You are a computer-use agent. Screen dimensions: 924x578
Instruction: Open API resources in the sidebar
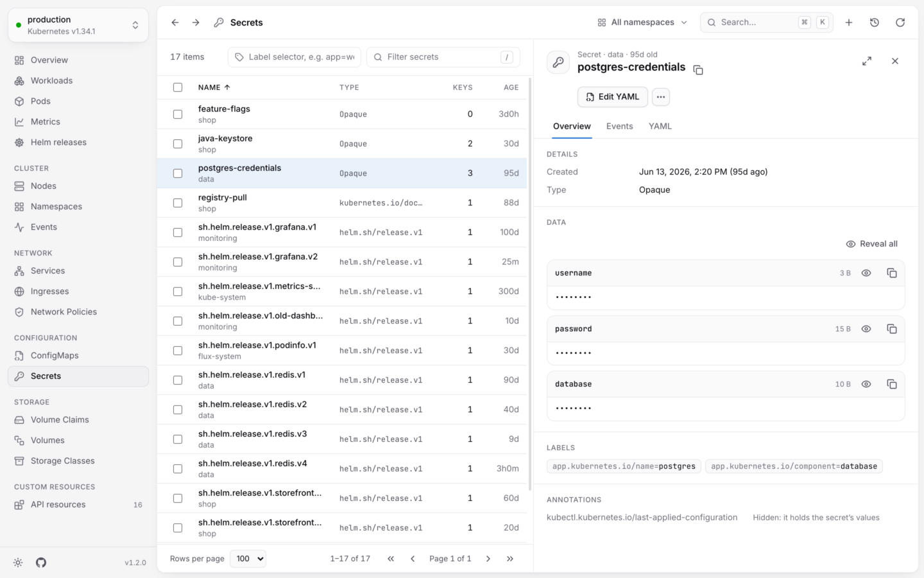pyautogui.click(x=78, y=505)
